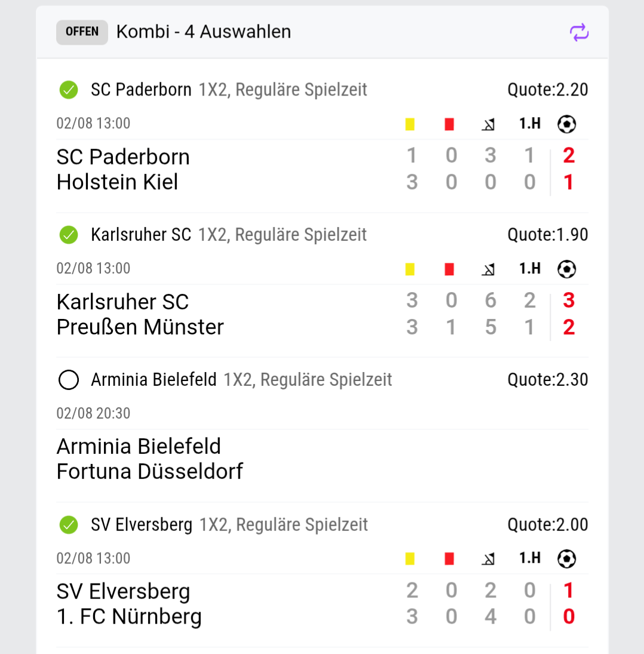Click the purple repeat bet icon
Viewport: 644px width, 654px height.
click(579, 32)
